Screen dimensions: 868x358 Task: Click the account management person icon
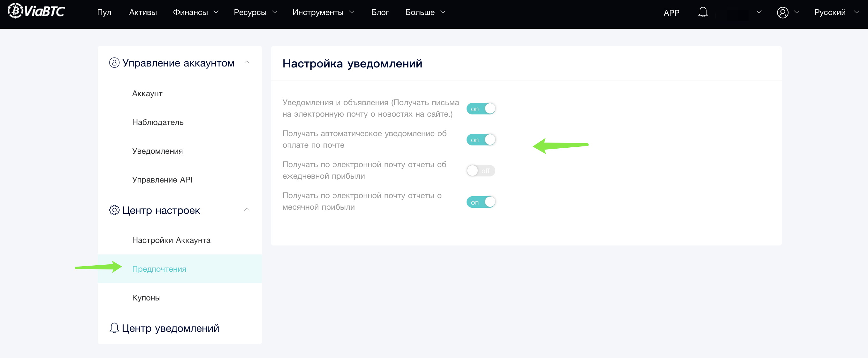click(x=114, y=63)
